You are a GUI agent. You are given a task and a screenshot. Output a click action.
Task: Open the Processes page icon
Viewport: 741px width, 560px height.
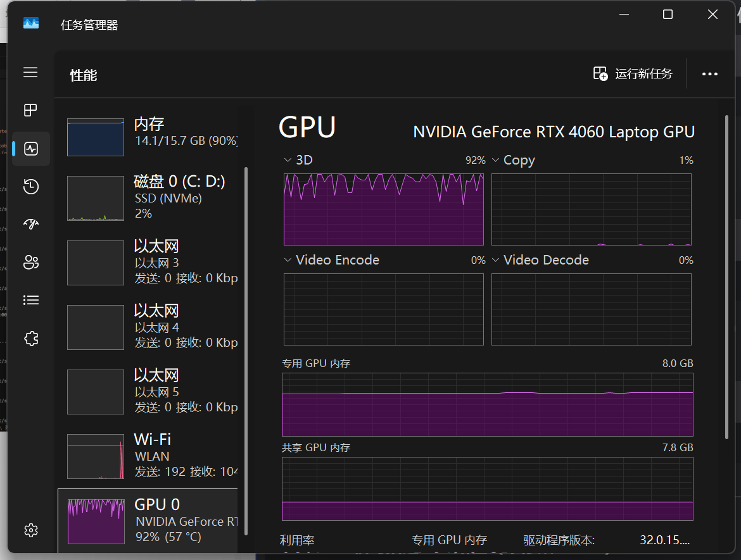[x=31, y=110]
